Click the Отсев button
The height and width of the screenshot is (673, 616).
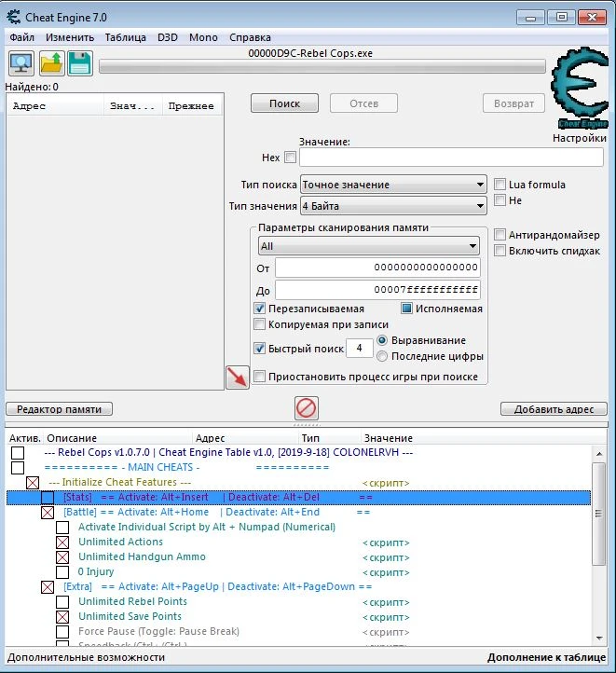tap(363, 103)
